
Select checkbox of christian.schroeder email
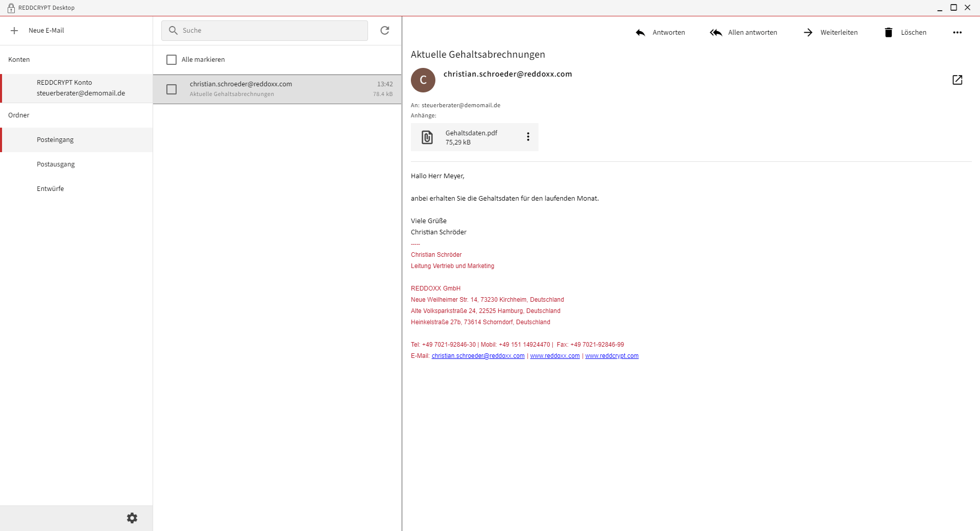[171, 89]
